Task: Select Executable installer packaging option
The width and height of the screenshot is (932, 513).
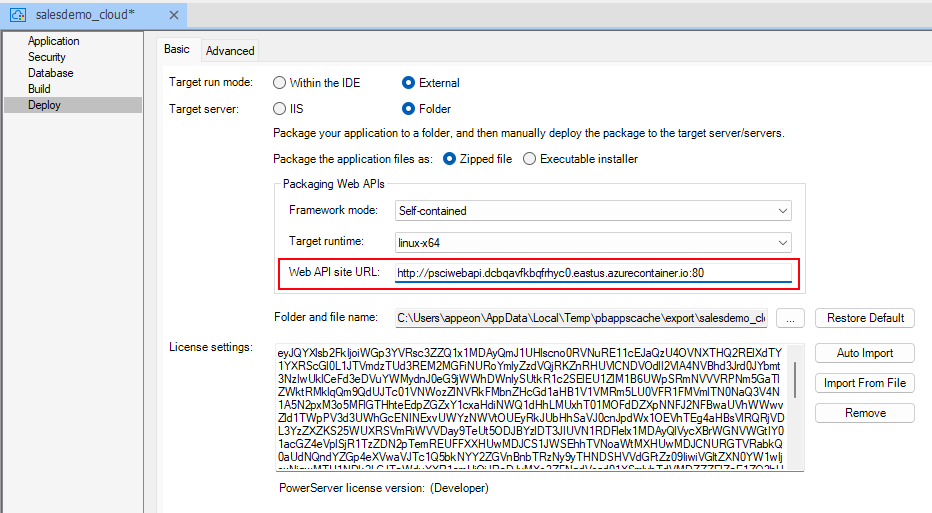Action: [580, 159]
